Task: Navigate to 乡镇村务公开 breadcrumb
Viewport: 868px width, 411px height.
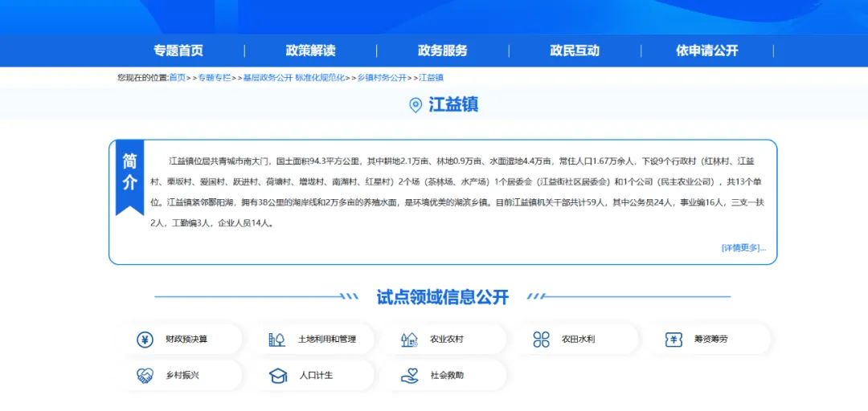Action: point(382,78)
